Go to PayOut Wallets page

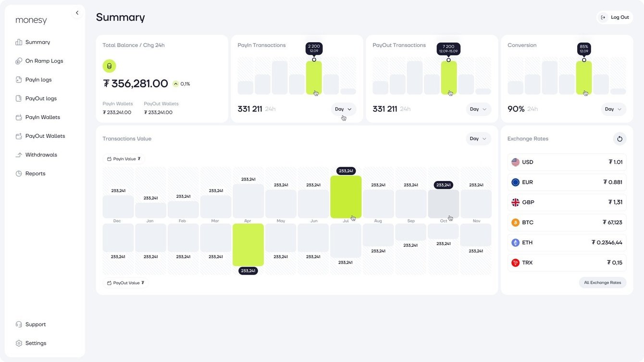pyautogui.click(x=45, y=136)
